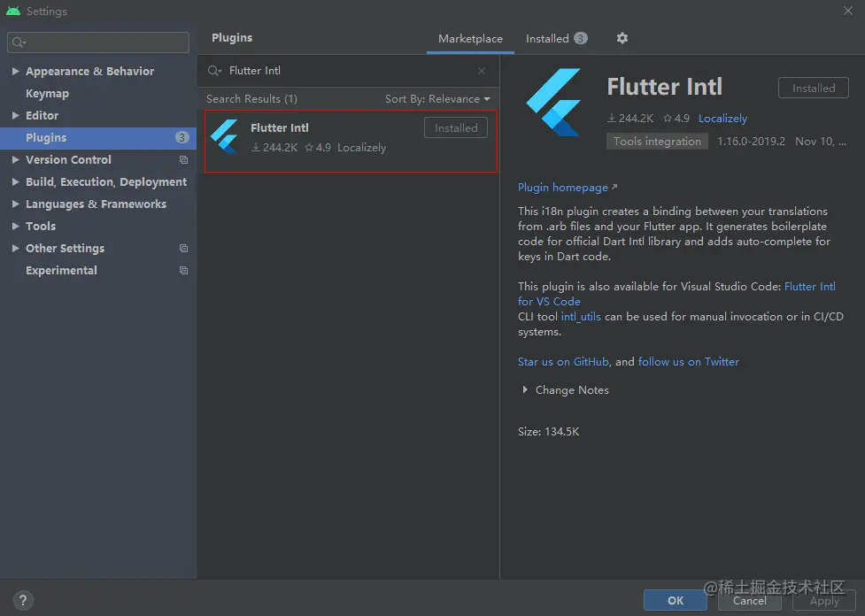Clear the plugin search with X icon
865x616 pixels.
[x=481, y=71]
